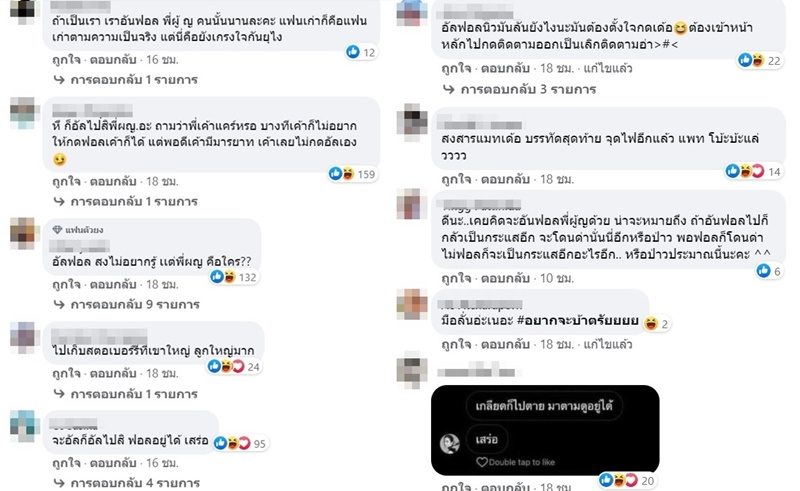This screenshot has width=800, height=491.
Task: Click แก้ไขแล้ว next to the hashtag comment
Action: 608,345
